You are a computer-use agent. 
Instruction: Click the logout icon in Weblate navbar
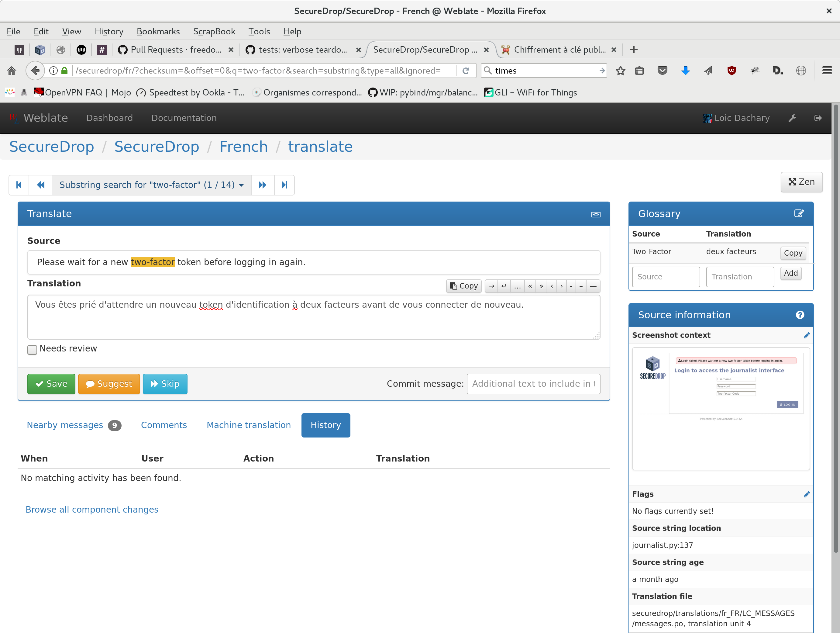pos(818,118)
